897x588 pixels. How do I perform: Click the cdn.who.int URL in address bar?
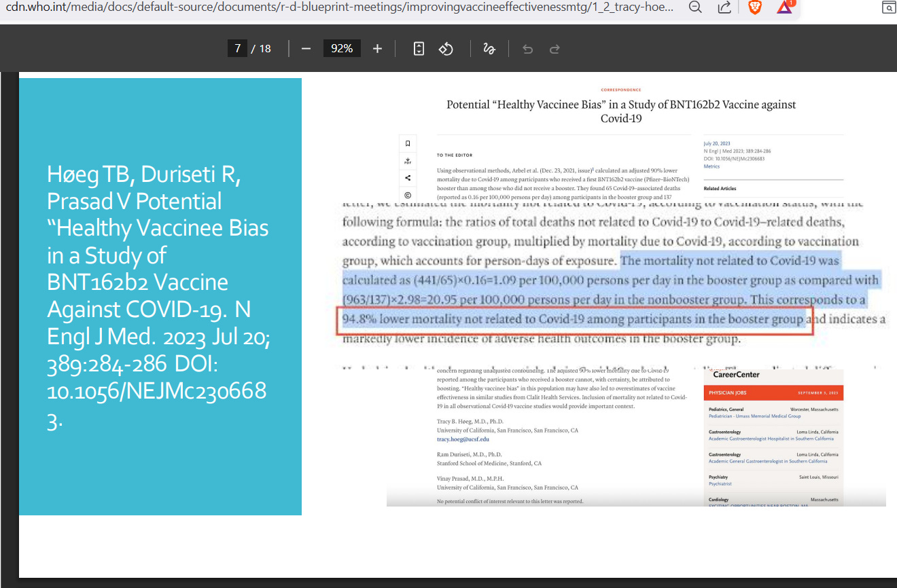pyautogui.click(x=340, y=7)
